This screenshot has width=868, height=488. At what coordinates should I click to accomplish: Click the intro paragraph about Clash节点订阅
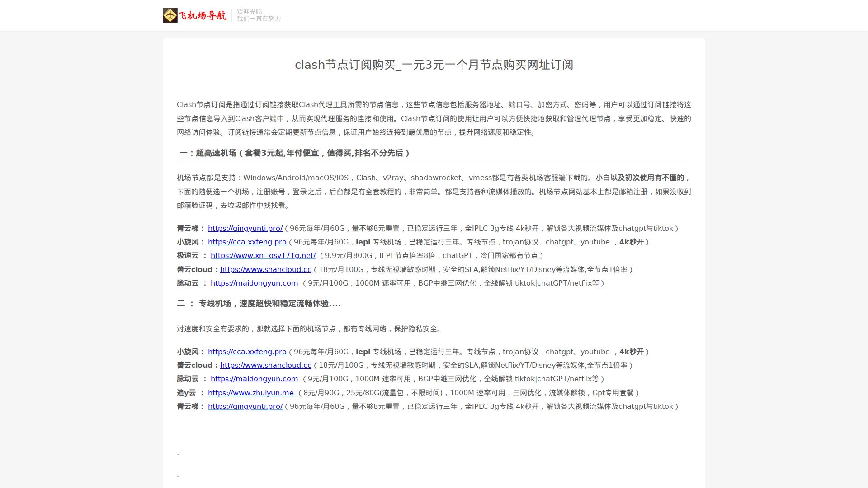(x=434, y=118)
